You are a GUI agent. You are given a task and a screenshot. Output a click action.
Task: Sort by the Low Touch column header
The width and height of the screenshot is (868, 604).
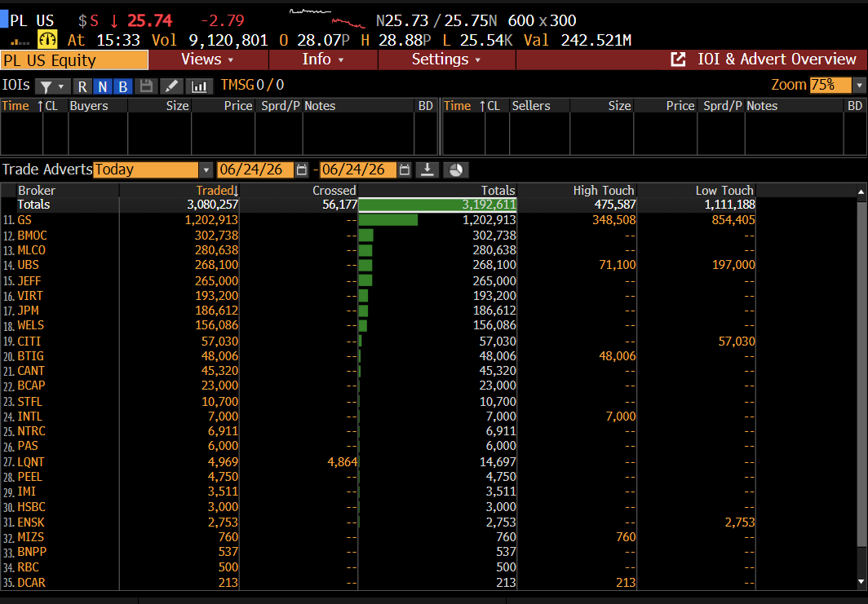point(697,190)
